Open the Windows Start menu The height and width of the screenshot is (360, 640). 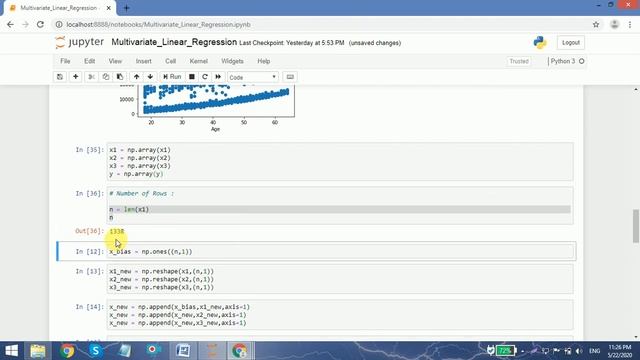click(11, 351)
